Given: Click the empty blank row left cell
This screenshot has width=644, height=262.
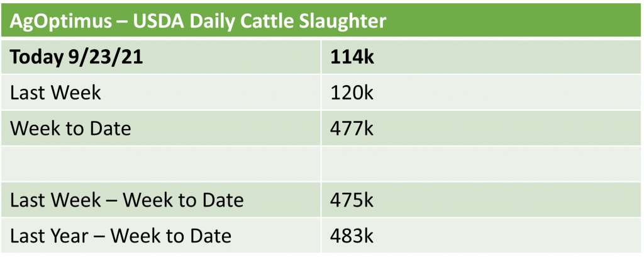Looking at the screenshot, I should point(164,164).
